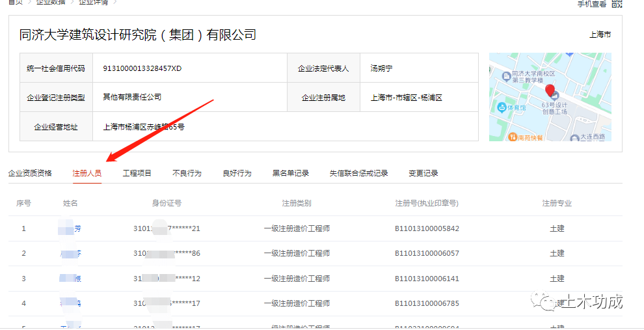644x330 pixels.
Task: Click 土建 specialty in row 2
Action: coord(557,254)
